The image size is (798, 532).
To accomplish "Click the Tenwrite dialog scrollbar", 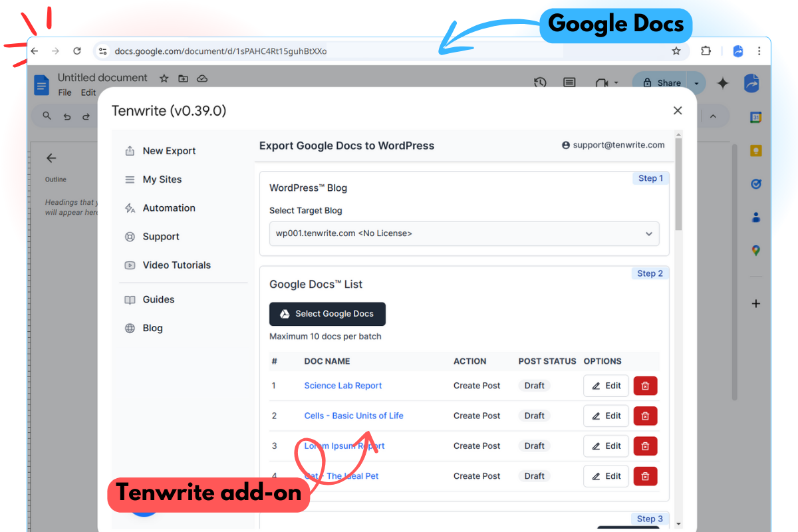I will point(678,184).
